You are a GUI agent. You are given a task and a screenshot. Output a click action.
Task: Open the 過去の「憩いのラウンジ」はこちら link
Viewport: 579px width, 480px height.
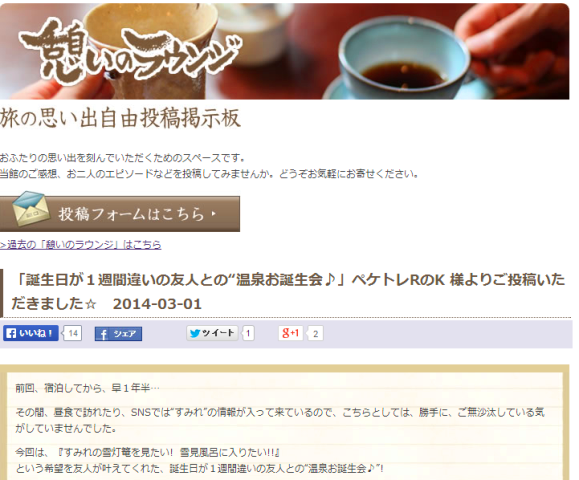coord(80,244)
